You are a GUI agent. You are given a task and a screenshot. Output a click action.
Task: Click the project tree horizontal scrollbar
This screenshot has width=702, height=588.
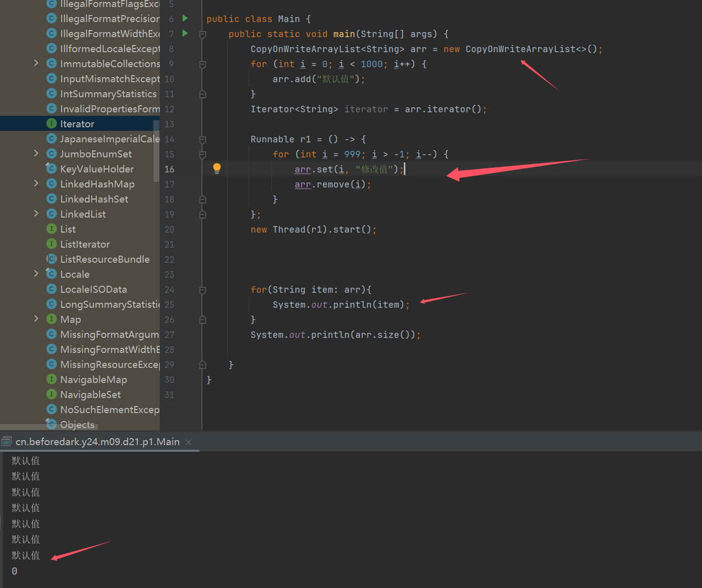click(49, 427)
